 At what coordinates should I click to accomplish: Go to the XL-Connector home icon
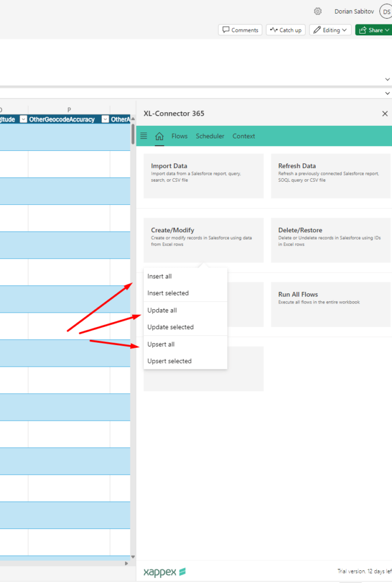click(159, 136)
